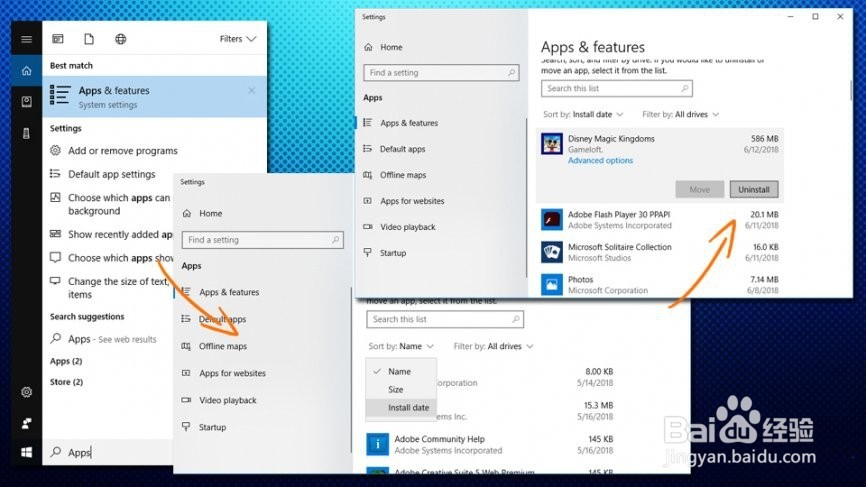Expand Store (2) results group
Viewport: 866px width, 487px height.
66,382
